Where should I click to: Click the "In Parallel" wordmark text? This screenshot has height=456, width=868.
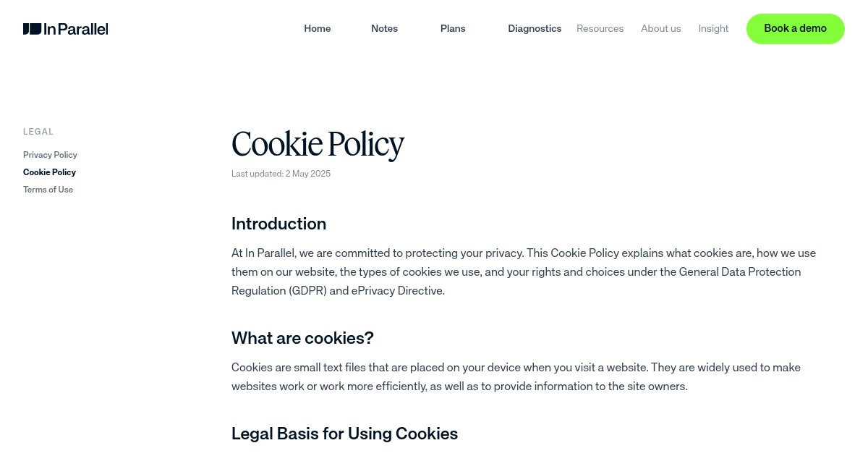[76, 29]
